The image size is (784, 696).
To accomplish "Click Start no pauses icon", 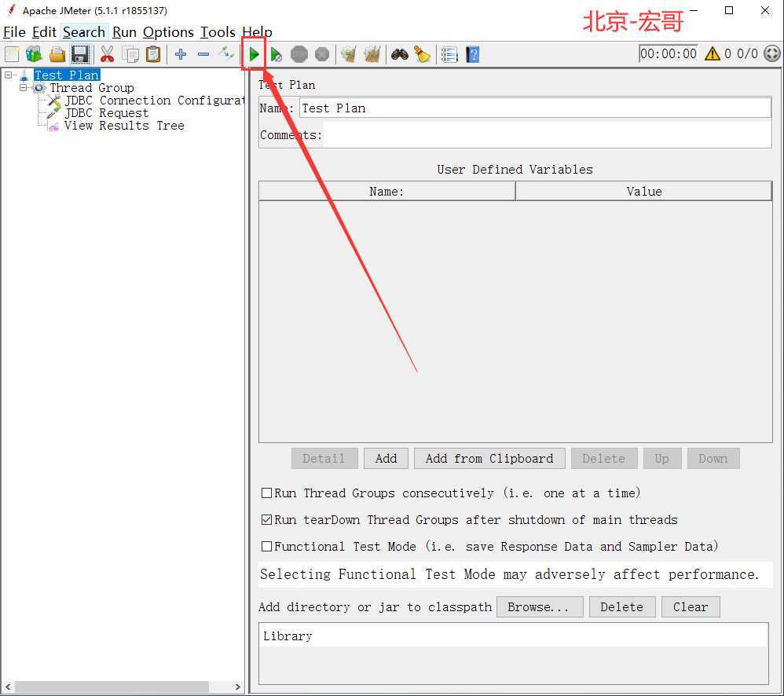I will [x=276, y=54].
